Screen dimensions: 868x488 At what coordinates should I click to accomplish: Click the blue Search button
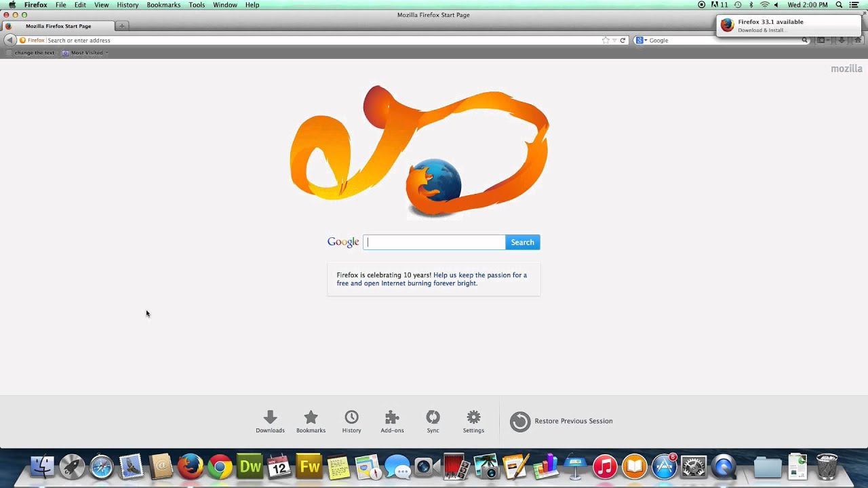click(522, 242)
